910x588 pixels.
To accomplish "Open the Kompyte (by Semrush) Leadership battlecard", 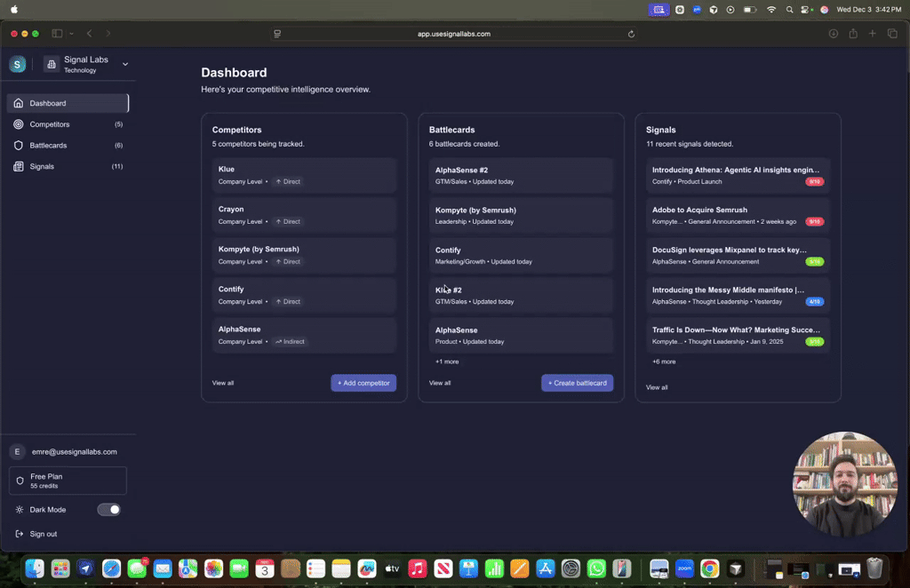I will pos(521,215).
